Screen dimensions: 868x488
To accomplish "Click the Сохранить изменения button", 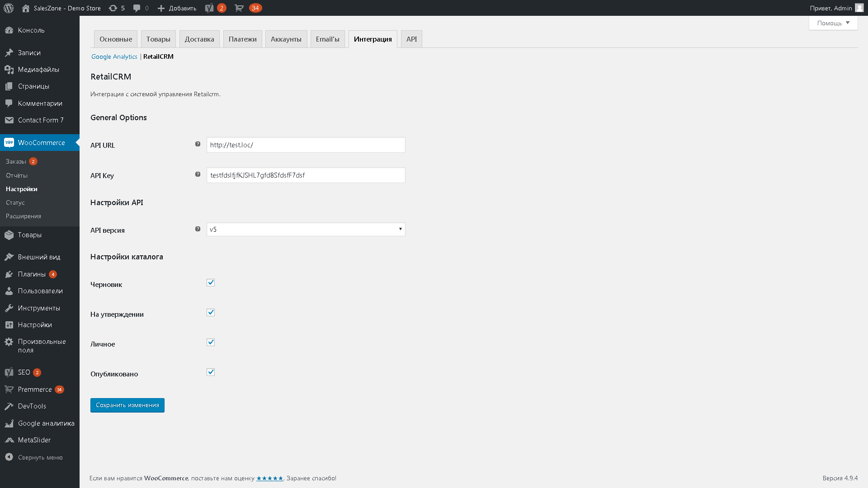I will [x=127, y=405].
